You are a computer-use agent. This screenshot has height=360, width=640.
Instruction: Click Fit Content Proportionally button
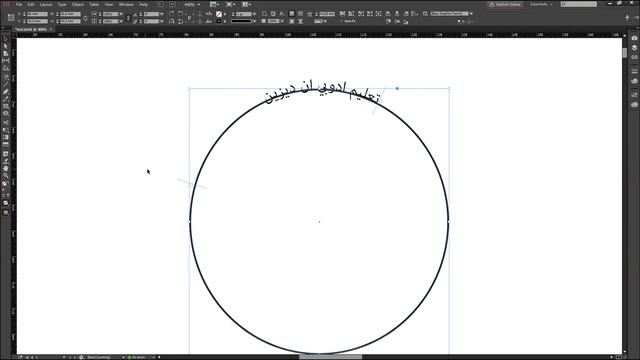351,13
